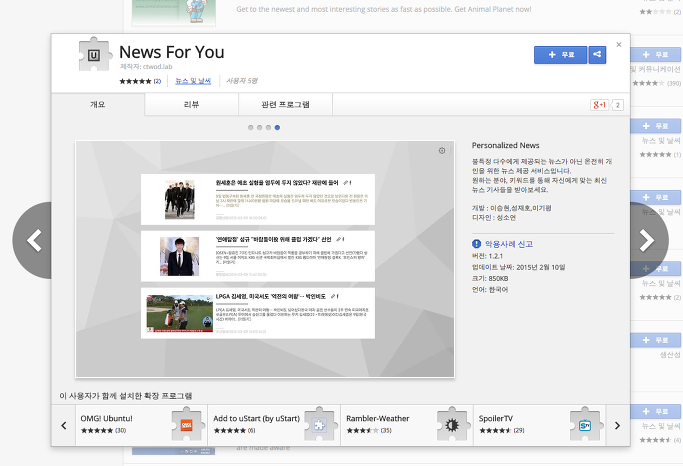Select the first screenshot pager dot
Image resolution: width=683 pixels, height=466 pixels.
coord(250,128)
